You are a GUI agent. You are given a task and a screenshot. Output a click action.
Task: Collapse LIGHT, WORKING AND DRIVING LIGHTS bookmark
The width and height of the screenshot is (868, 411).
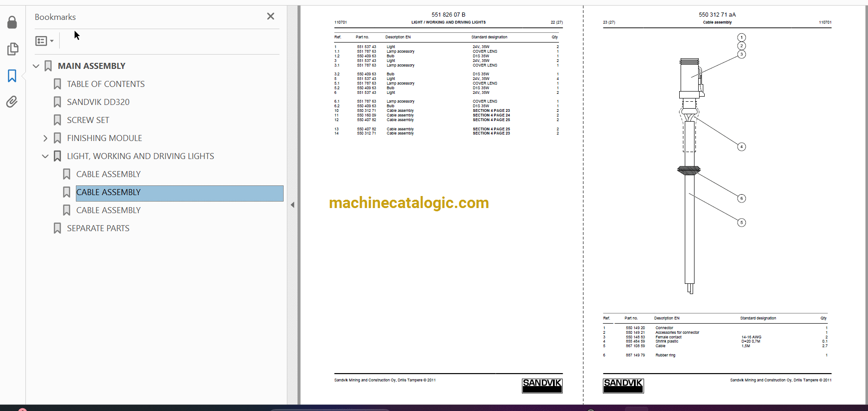coord(45,156)
